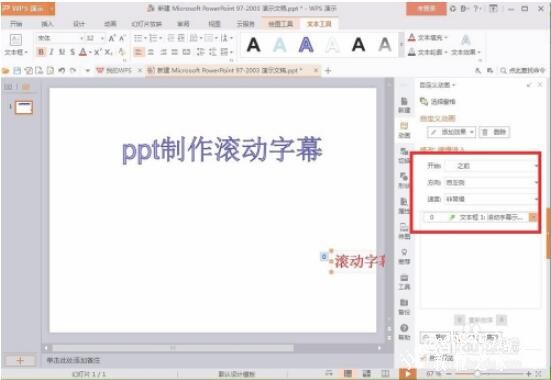Adjust the zoom slider in status bar
This screenshot has height=380, width=551.
coord(478,374)
